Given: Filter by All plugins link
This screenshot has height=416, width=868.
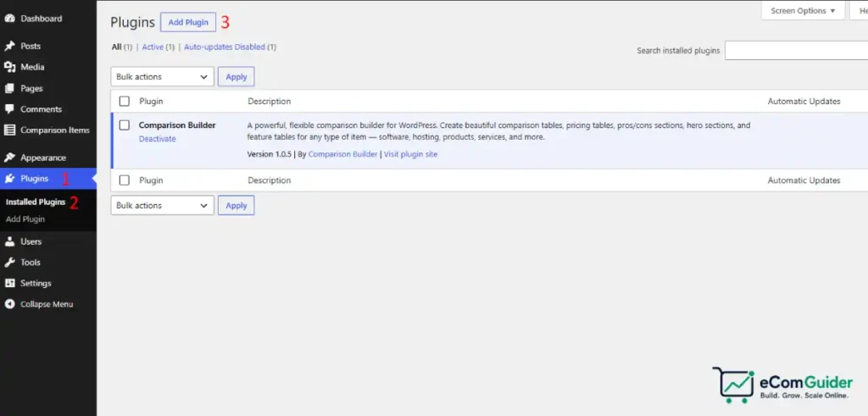Looking at the screenshot, I should point(116,47).
